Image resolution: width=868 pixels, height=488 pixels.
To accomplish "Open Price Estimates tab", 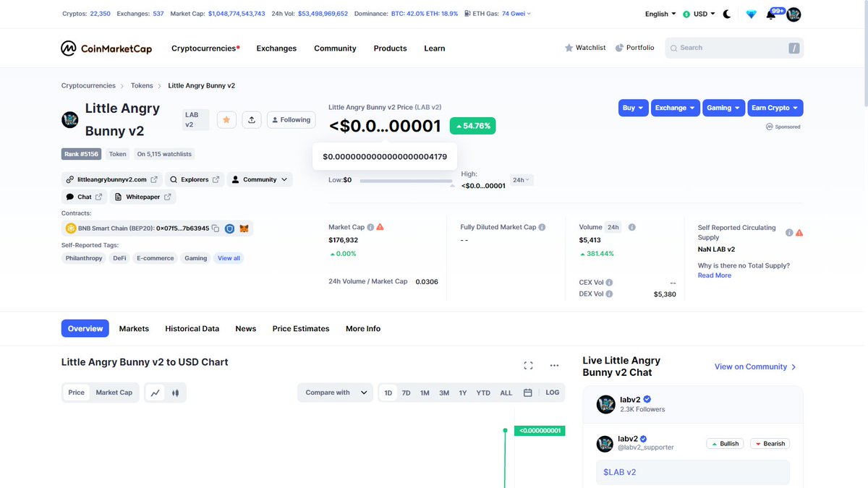I will (x=301, y=328).
